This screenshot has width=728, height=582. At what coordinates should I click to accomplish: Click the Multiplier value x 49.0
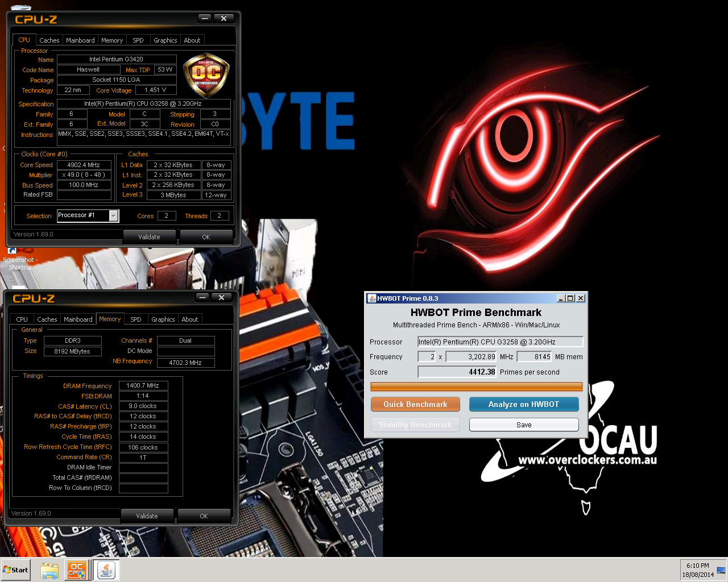click(84, 175)
